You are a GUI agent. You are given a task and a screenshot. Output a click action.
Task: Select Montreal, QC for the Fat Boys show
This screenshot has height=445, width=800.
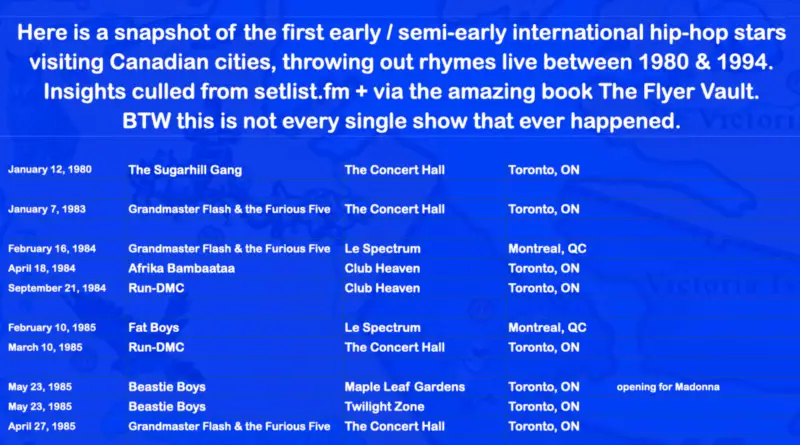547,328
